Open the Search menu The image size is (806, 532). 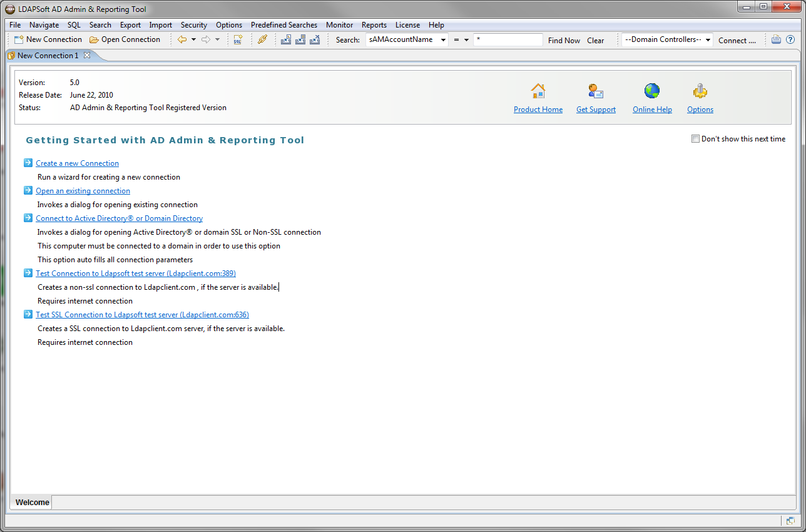(x=100, y=25)
